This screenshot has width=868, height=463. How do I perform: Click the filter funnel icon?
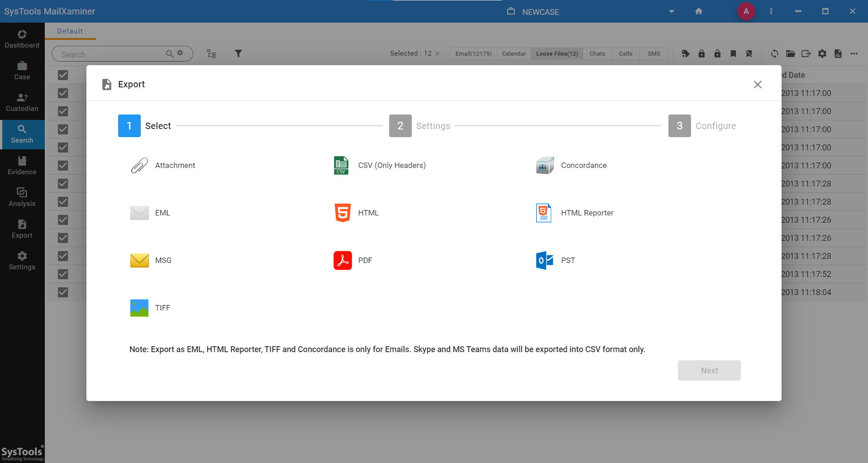click(x=238, y=54)
